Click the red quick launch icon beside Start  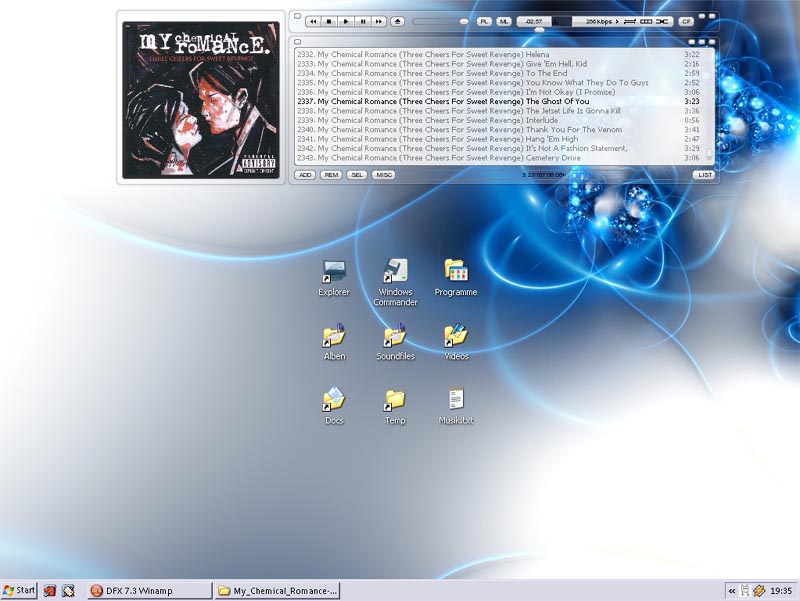point(49,591)
